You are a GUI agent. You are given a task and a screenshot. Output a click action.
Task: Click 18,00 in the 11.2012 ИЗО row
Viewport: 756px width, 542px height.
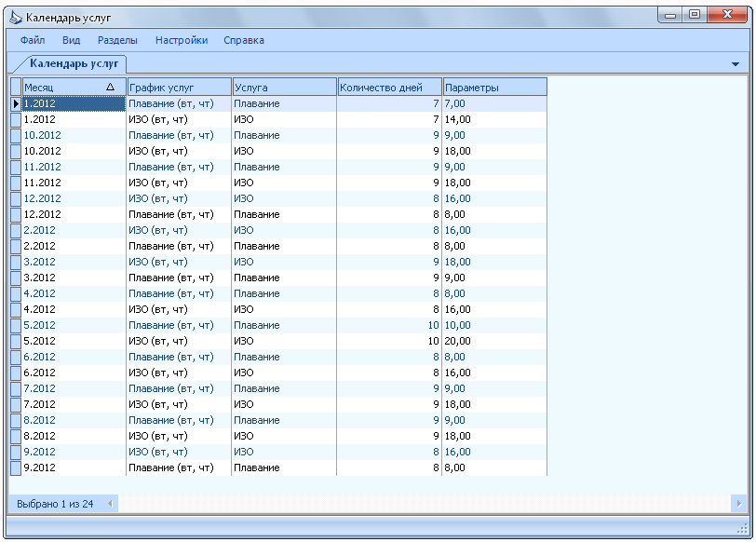[x=457, y=183]
